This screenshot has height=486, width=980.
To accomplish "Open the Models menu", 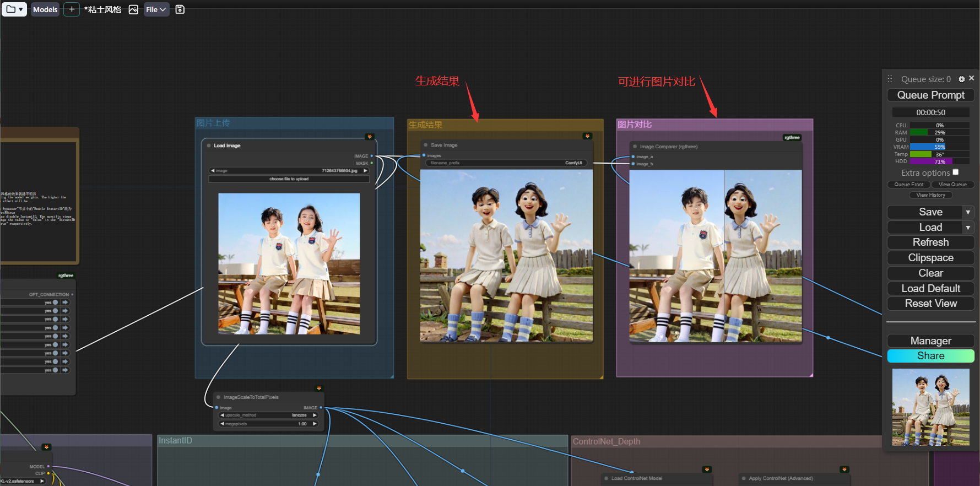I will pos(45,9).
